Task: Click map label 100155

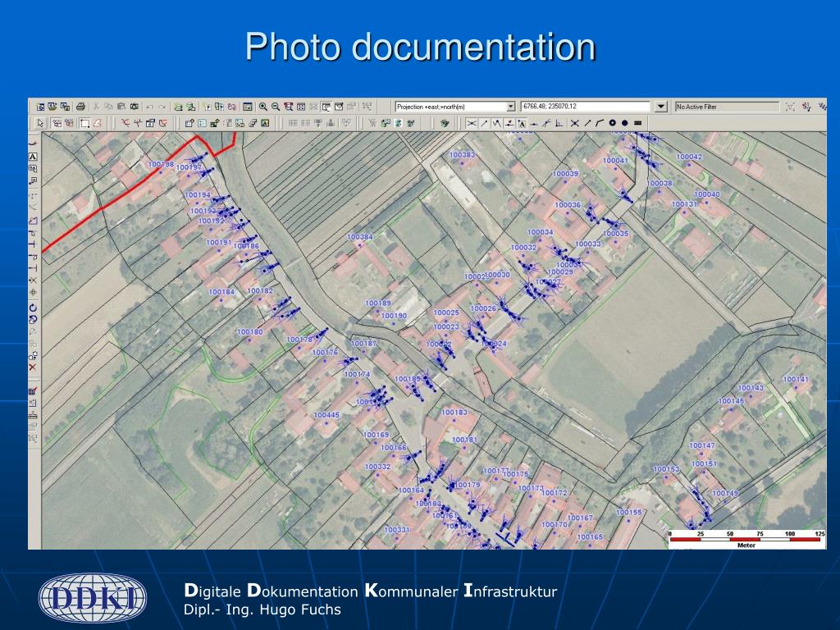Action: point(628,513)
